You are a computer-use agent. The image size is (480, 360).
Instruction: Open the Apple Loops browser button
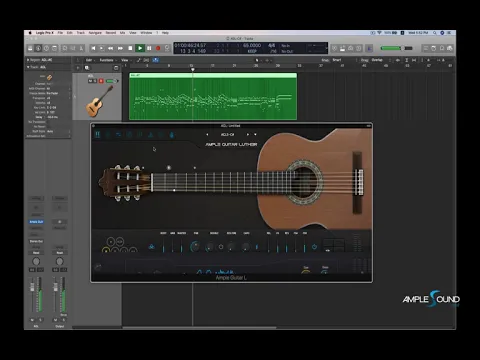[442, 48]
